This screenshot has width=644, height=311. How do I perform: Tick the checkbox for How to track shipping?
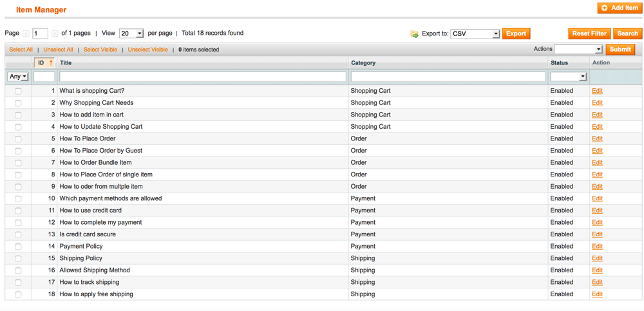[18, 283]
